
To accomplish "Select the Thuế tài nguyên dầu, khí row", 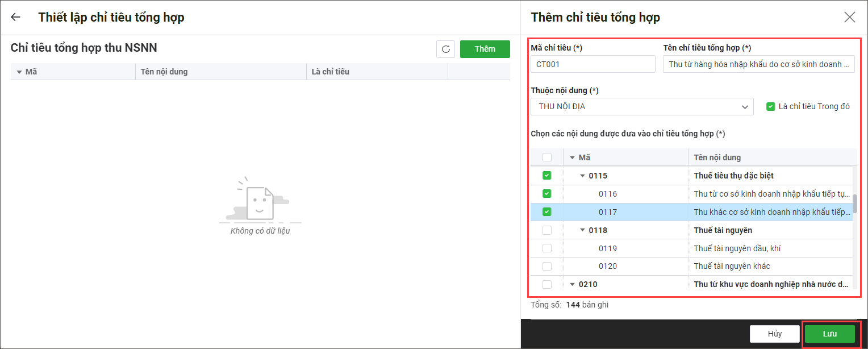I will [x=692, y=248].
